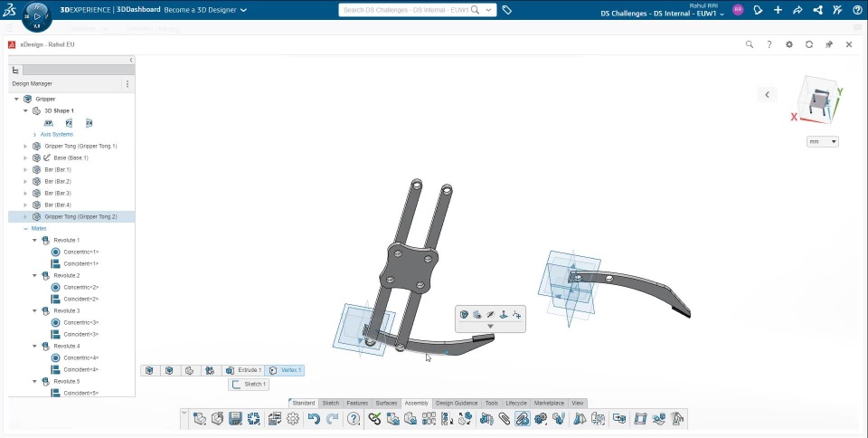This screenshot has width=868, height=438.
Task: Expand the context toolbar down arrow
Action: (x=490, y=326)
